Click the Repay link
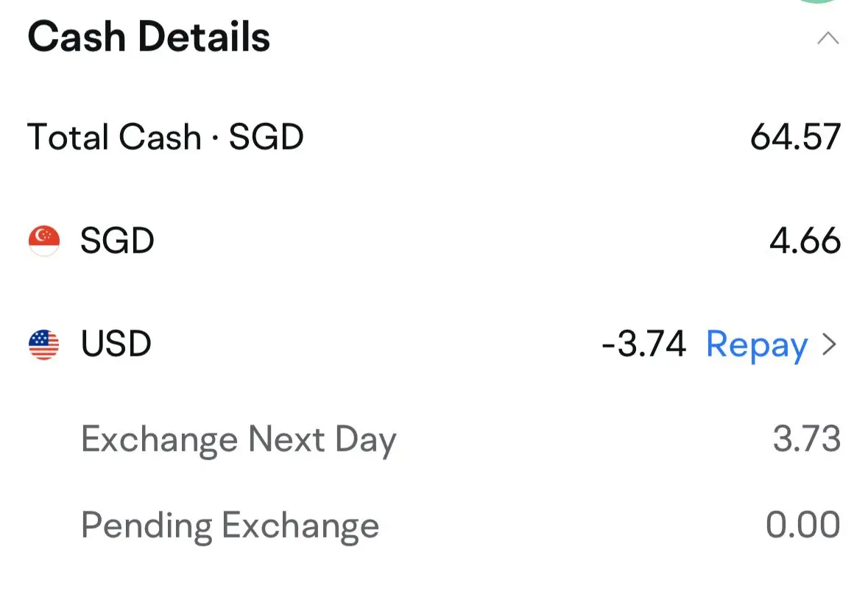 [x=756, y=345]
